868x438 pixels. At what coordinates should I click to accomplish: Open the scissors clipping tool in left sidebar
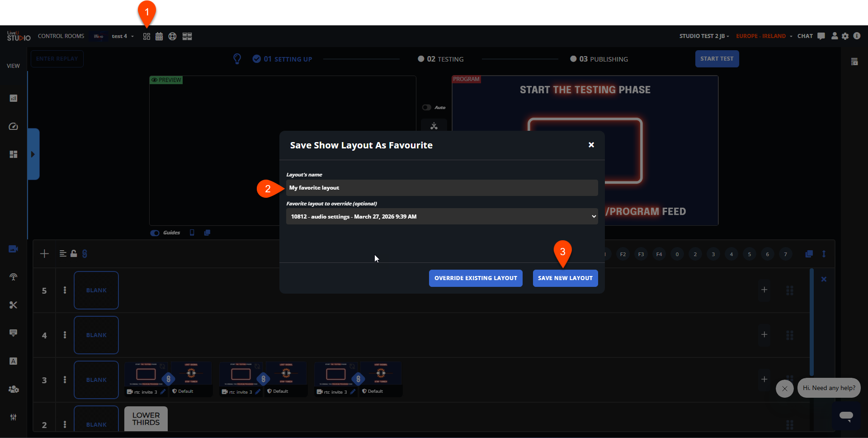[13, 305]
